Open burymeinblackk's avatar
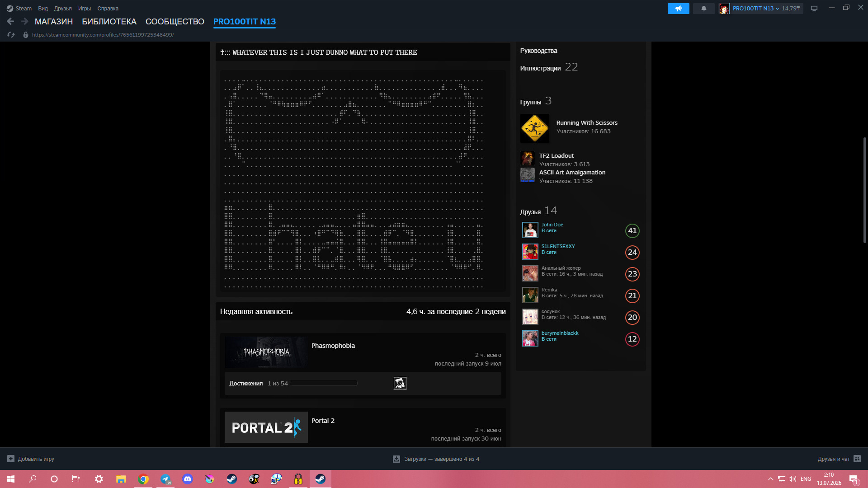The height and width of the screenshot is (488, 868). [x=530, y=338]
